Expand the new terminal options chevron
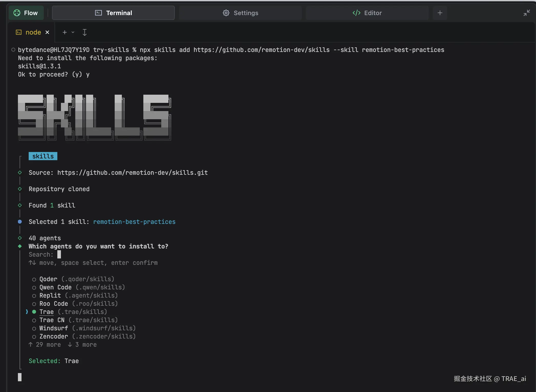 (73, 32)
